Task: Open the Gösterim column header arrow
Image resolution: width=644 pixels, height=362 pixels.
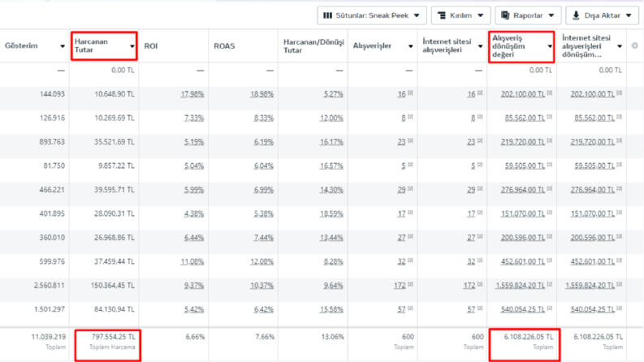Action: pos(63,46)
